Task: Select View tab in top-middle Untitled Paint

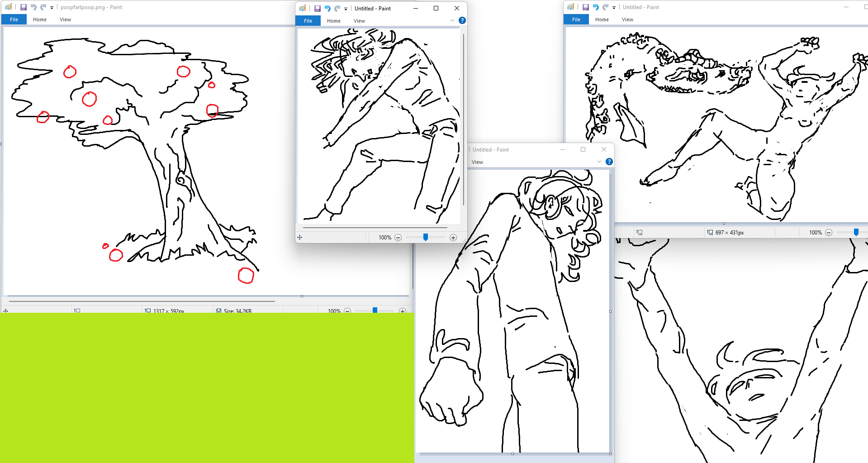Action: pos(359,21)
